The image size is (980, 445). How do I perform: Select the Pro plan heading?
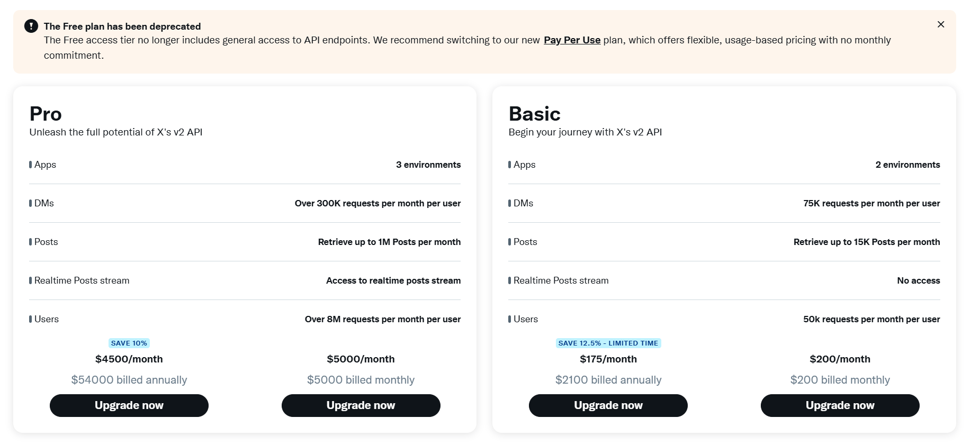tap(46, 114)
